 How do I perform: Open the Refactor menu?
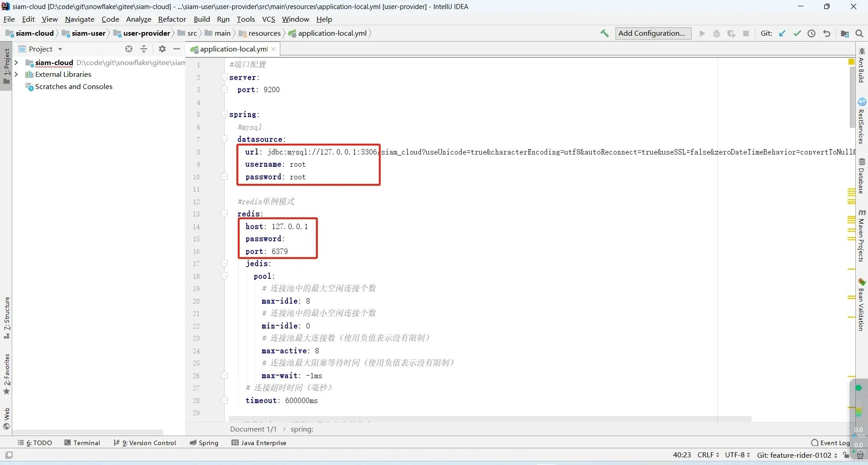pyautogui.click(x=172, y=19)
